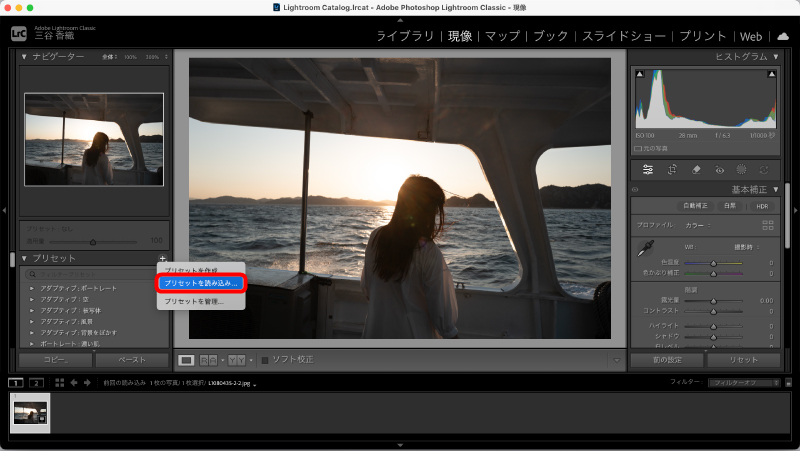Enable the ソフト校正 checkbox
This screenshot has height=451, width=800.
click(x=265, y=360)
